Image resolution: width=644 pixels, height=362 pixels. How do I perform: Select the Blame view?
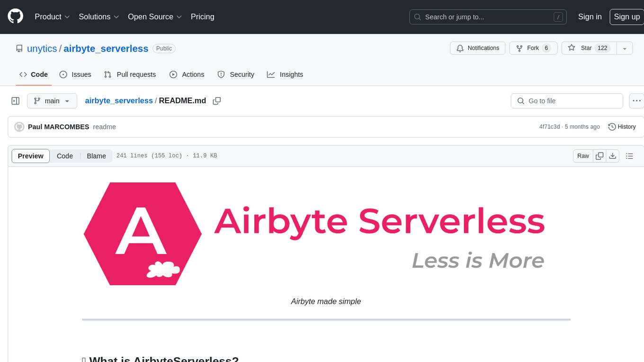97,156
